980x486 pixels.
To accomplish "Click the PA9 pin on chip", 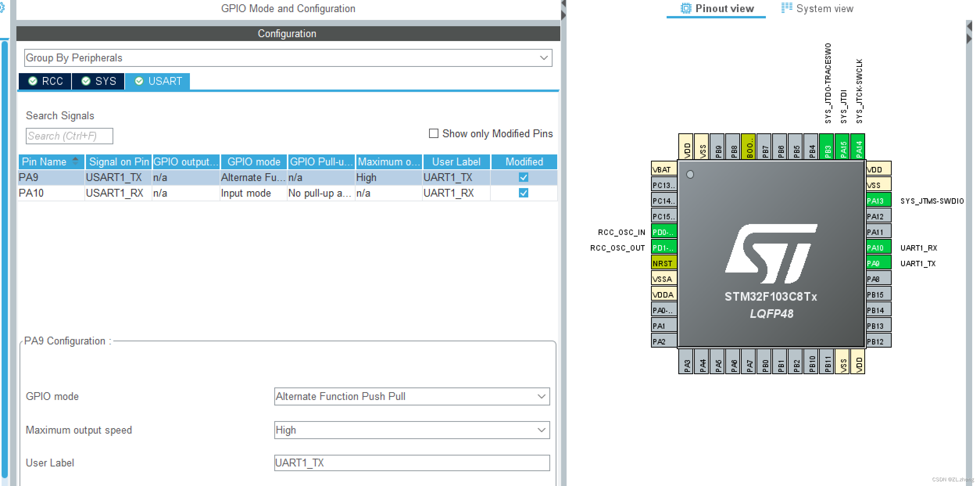I will point(878,263).
